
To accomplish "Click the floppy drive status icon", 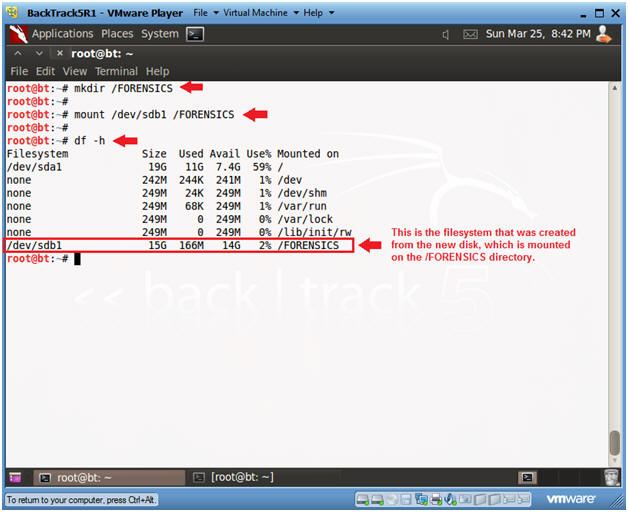I will (406, 499).
